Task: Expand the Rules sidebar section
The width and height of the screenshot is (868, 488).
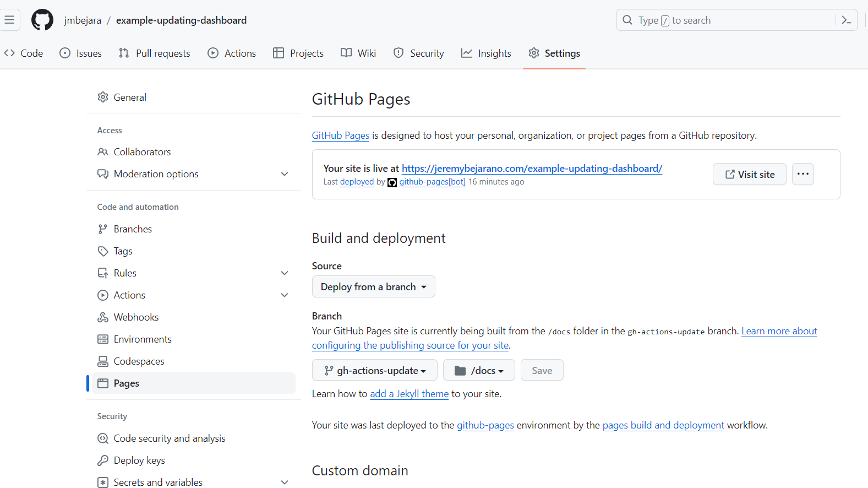Action: (285, 273)
